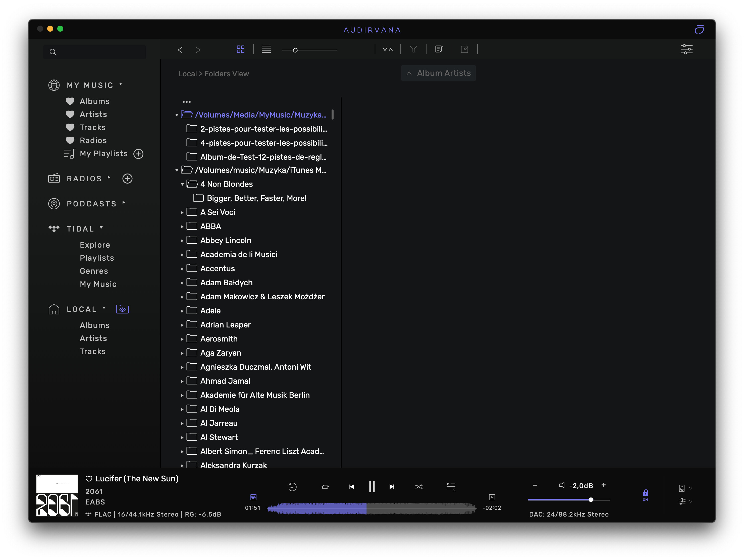Image resolution: width=744 pixels, height=560 pixels.
Task: Collapse the TIDAL section
Action: coord(101,228)
